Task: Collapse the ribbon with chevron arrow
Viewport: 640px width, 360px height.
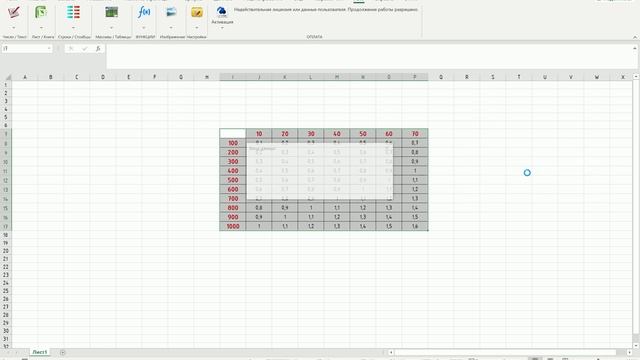Action: click(635, 37)
